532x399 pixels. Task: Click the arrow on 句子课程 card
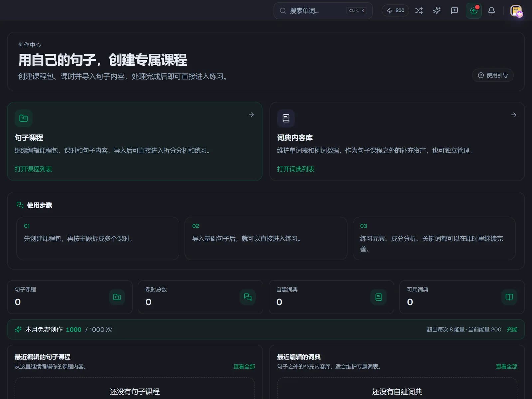[251, 115]
